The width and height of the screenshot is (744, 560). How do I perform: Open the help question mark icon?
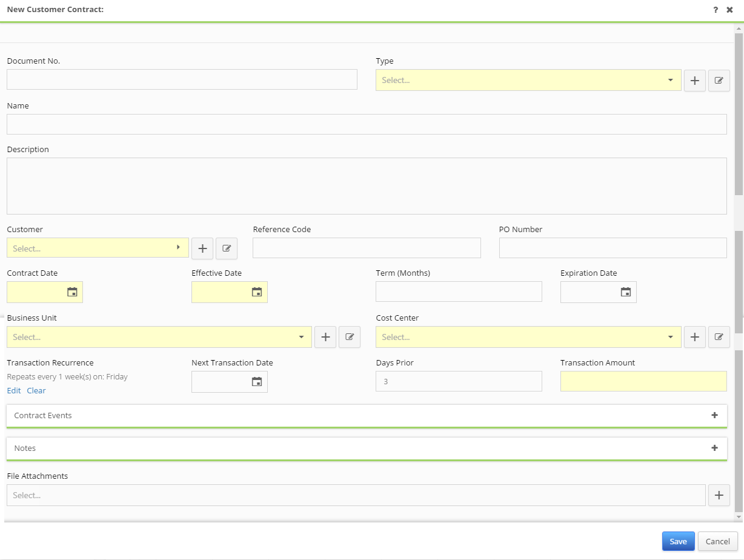(x=715, y=10)
